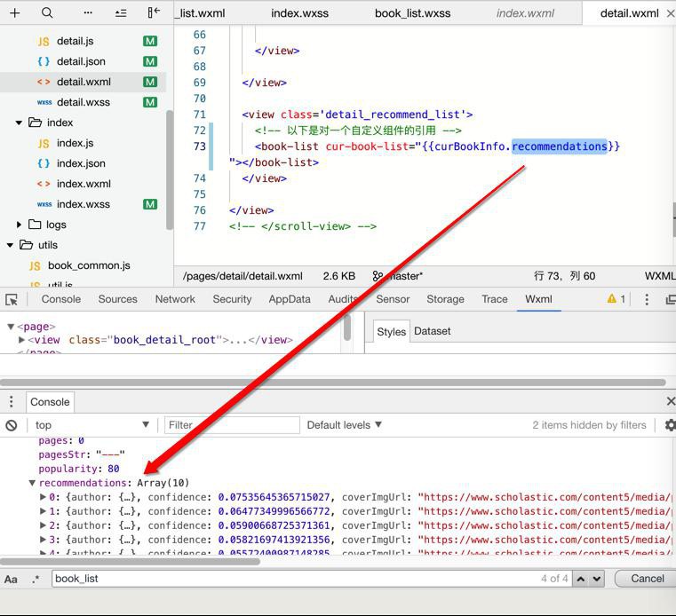The height and width of the screenshot is (616, 676).
Task: Open the explorer more options ellipsis
Action: click(x=87, y=13)
